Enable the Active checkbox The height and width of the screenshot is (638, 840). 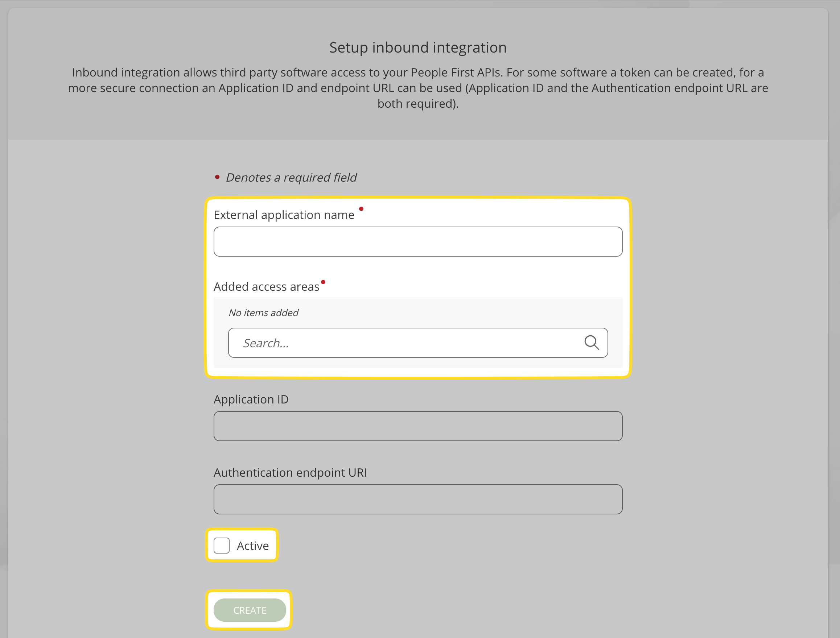click(x=222, y=545)
